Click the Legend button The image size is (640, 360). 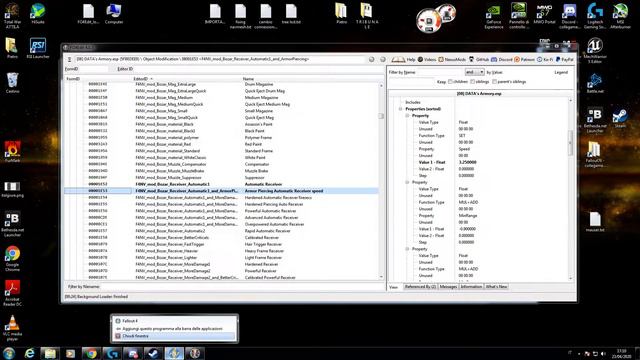coord(561,72)
